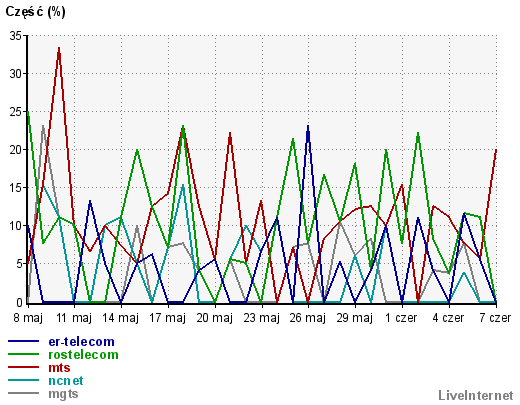Select the 17 maj axis label
The image size is (520, 405).
167,318
